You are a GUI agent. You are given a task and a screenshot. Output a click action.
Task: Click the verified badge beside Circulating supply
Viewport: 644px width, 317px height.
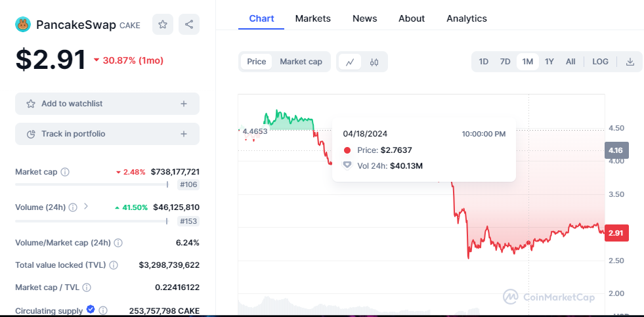pos(91,309)
